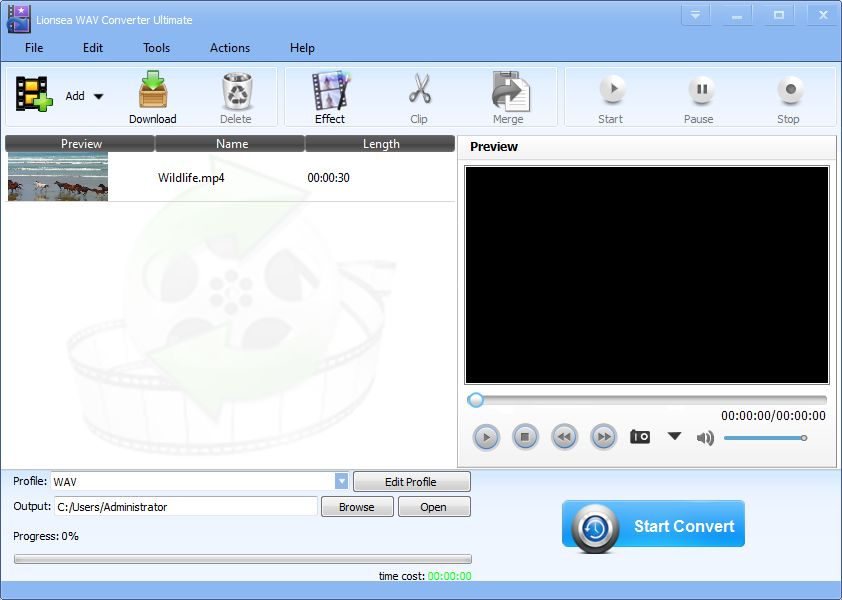Select the Wildlife.mp4 thumbnail
The width and height of the screenshot is (842, 600).
pyautogui.click(x=57, y=177)
